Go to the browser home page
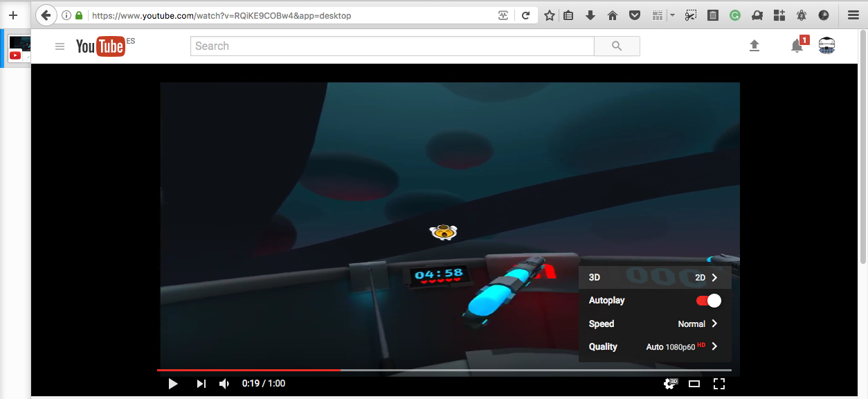 tap(613, 15)
